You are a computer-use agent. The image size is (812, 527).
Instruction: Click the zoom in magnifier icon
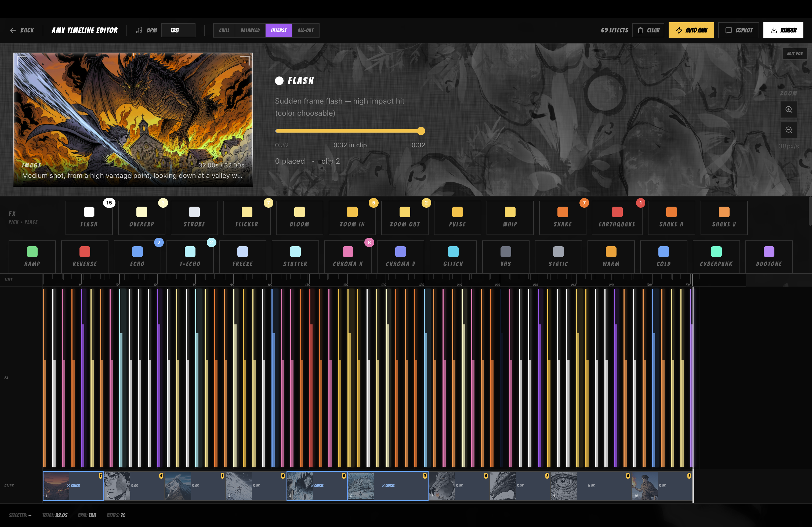click(x=788, y=110)
